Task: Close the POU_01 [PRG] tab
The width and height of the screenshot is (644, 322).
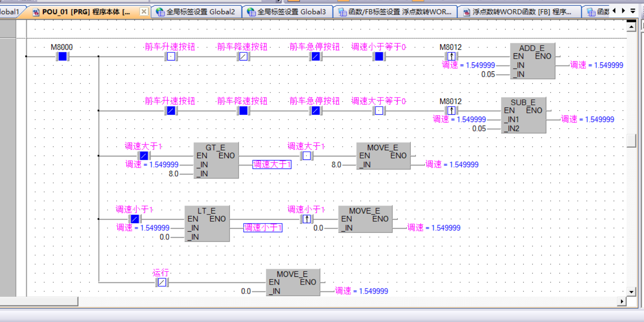Action: tap(144, 12)
